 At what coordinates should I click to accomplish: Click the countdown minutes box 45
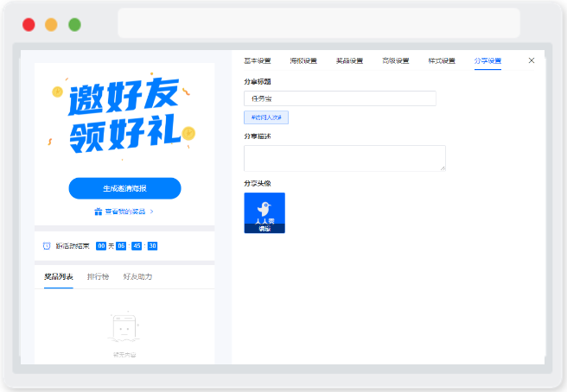tap(137, 246)
